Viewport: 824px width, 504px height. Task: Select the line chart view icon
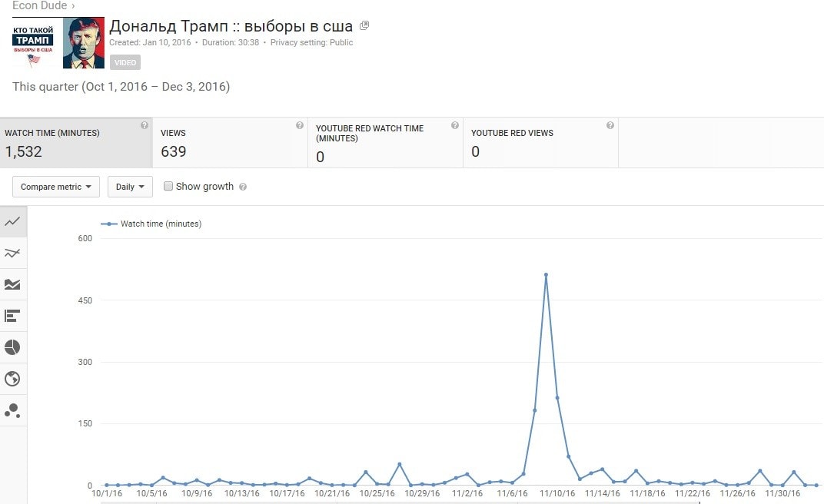pos(12,221)
